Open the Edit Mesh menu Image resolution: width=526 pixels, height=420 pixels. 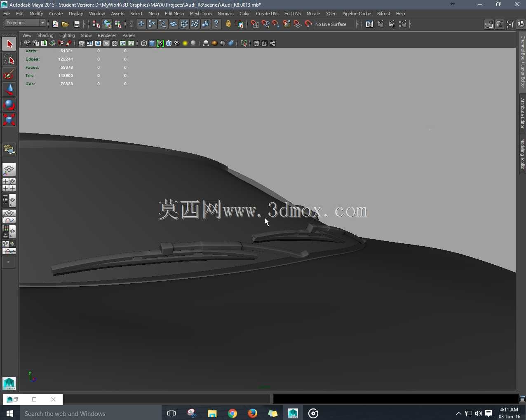(174, 14)
